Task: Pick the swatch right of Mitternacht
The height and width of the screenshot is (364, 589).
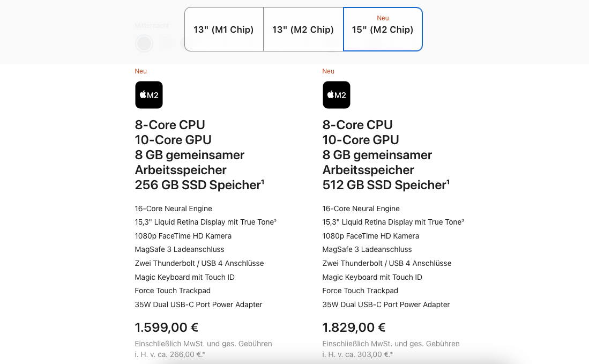Action: 166,43
